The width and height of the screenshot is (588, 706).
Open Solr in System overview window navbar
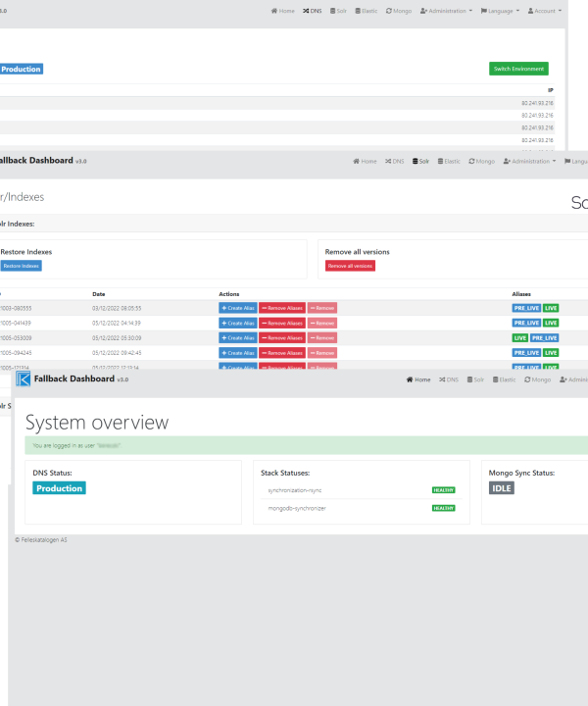click(475, 379)
